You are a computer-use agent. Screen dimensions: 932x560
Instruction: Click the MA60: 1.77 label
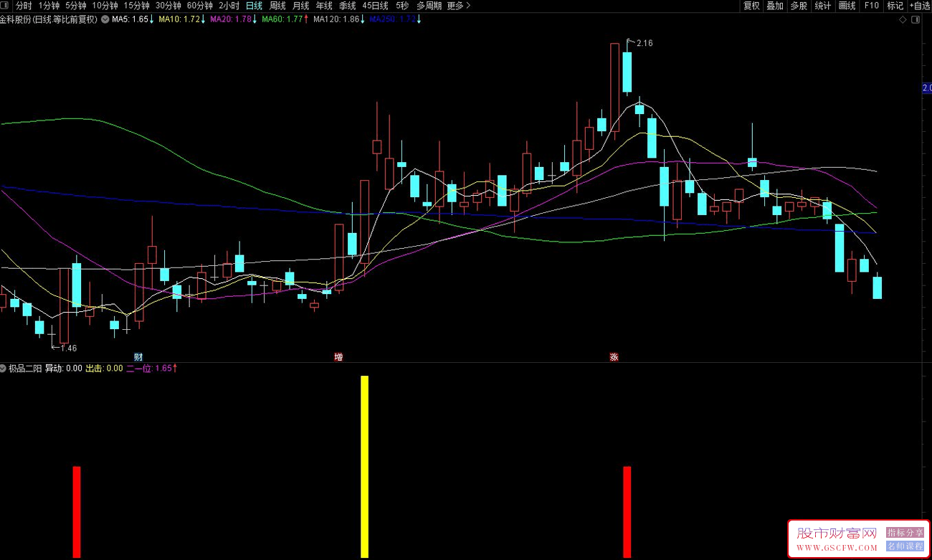tap(285, 19)
